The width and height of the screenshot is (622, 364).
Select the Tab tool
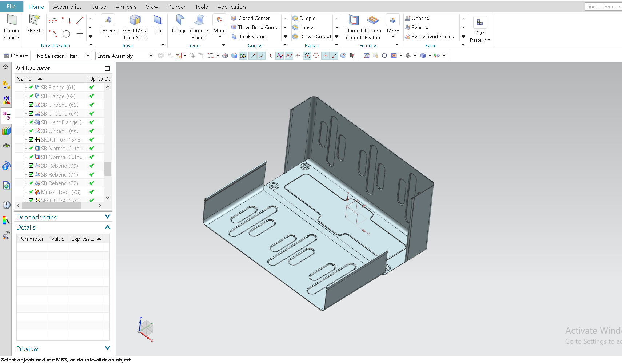(x=157, y=26)
